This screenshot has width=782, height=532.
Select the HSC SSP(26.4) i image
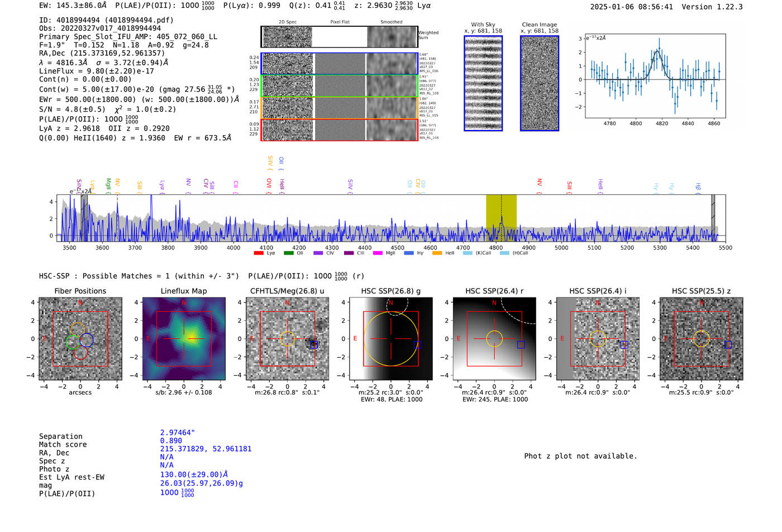click(x=598, y=339)
